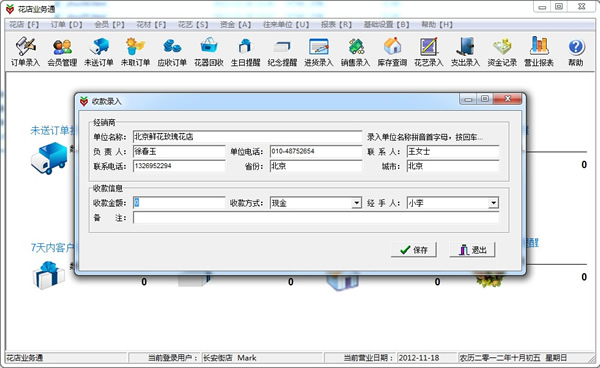
Task: Focus the 备注 remarks field
Action: (x=316, y=218)
